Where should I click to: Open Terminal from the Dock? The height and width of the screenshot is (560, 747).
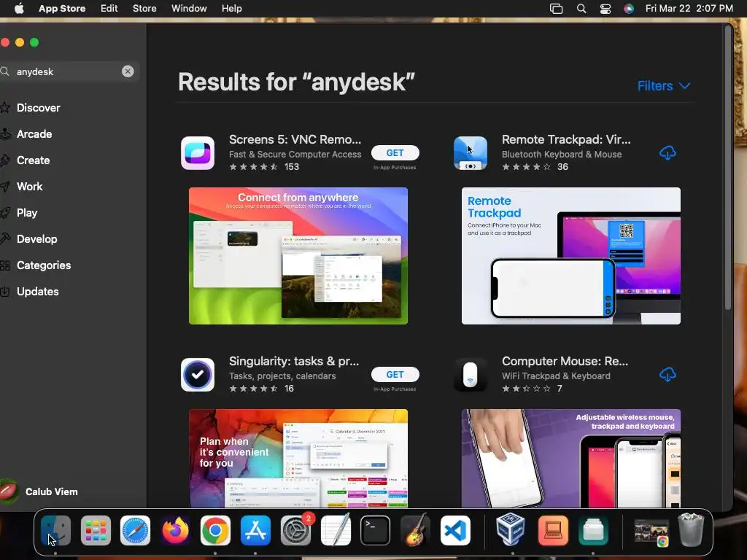[x=376, y=531]
